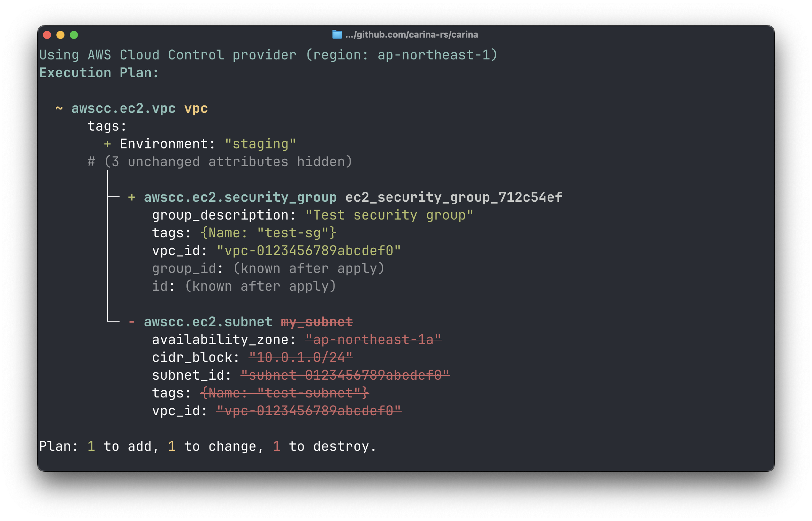Click the strikethrough my_subnet resource name
This screenshot has width=812, height=521.
[x=316, y=322]
